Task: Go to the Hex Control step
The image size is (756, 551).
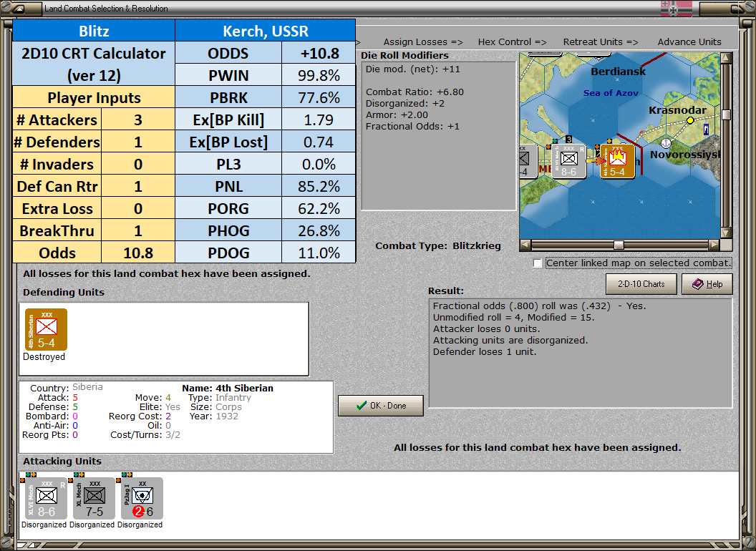Action: click(512, 42)
